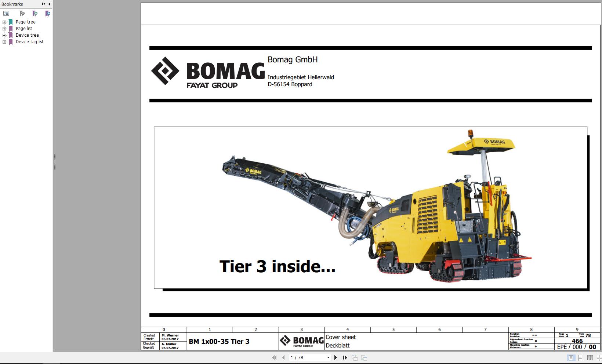Expand the Device tag list bookmark

4,42
